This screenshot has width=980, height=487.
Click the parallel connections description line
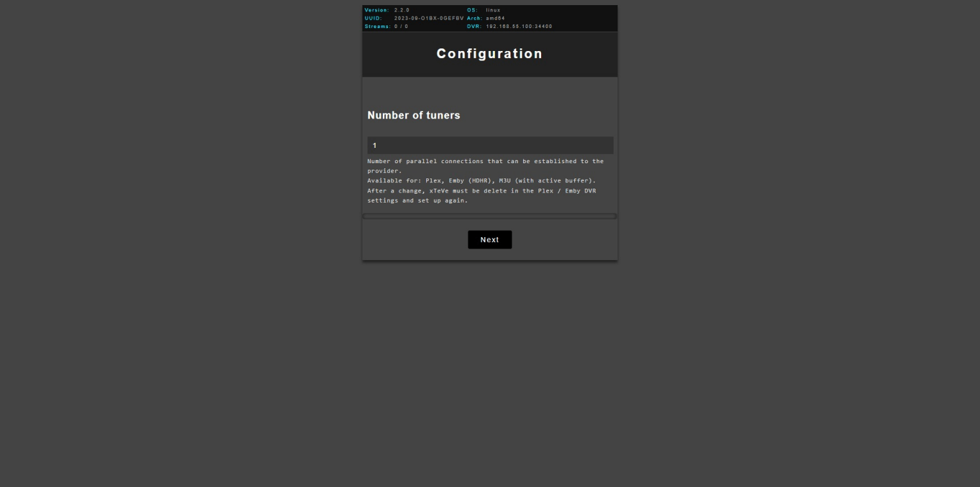coord(485,161)
